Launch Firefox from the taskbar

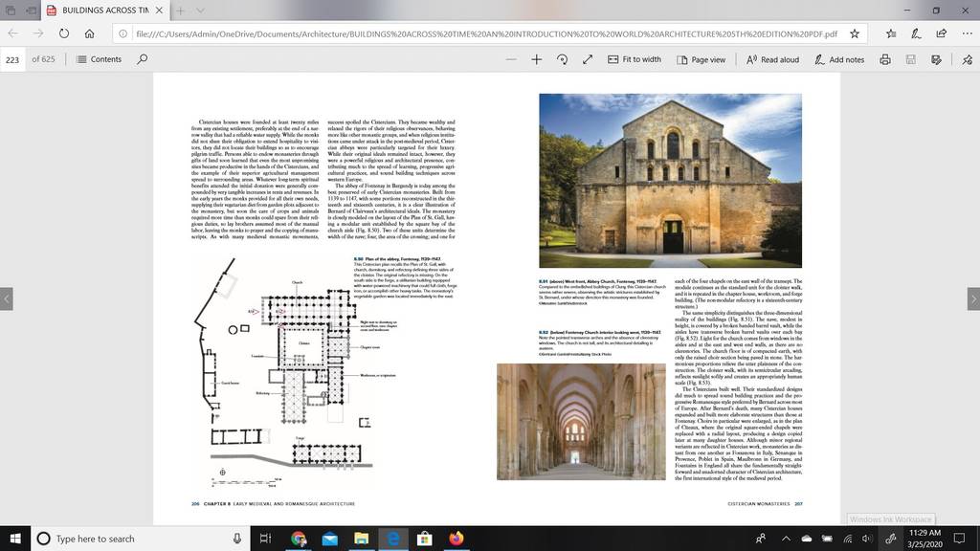click(x=457, y=539)
